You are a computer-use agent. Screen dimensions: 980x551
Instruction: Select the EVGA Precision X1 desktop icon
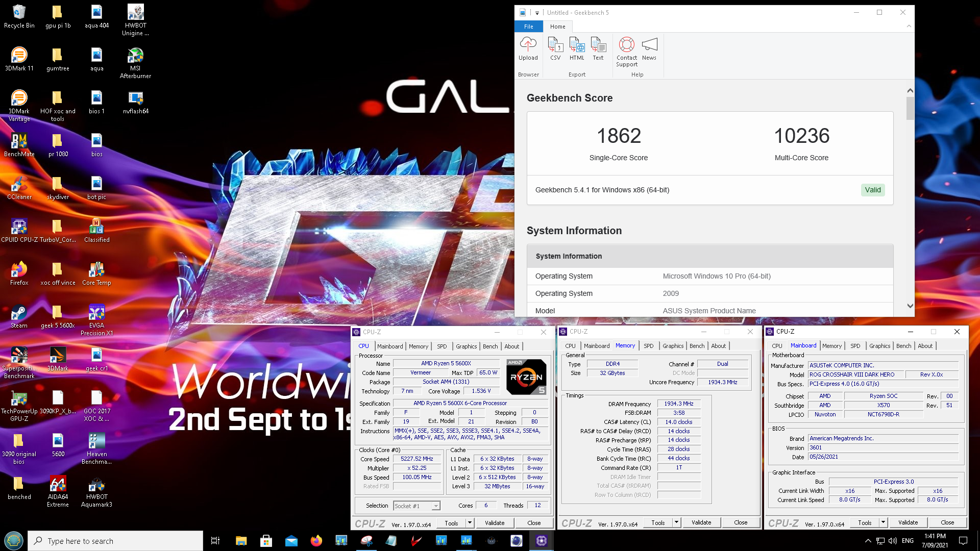[x=96, y=320]
